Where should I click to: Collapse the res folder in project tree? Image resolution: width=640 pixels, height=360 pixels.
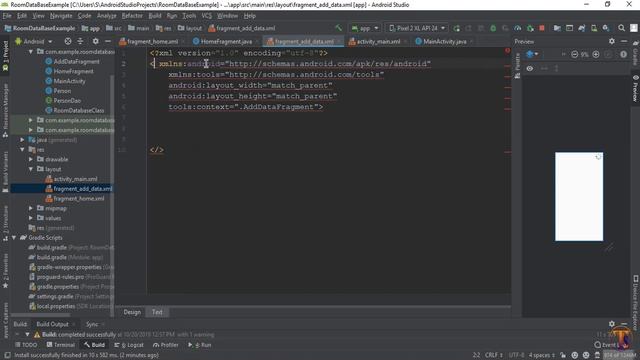[x=23, y=149]
